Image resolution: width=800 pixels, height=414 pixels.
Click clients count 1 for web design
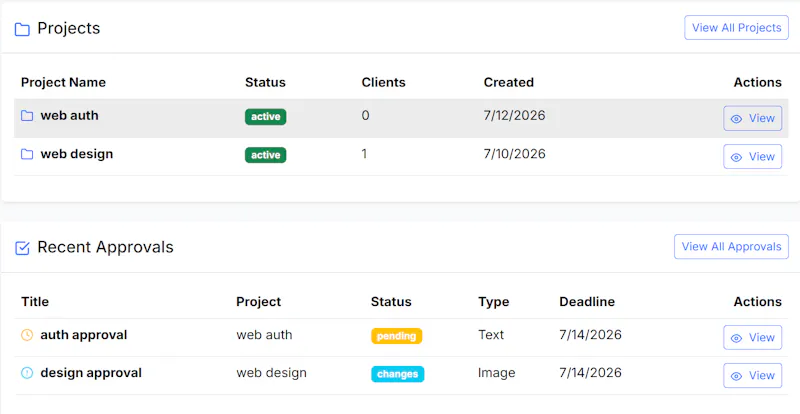[x=364, y=154]
